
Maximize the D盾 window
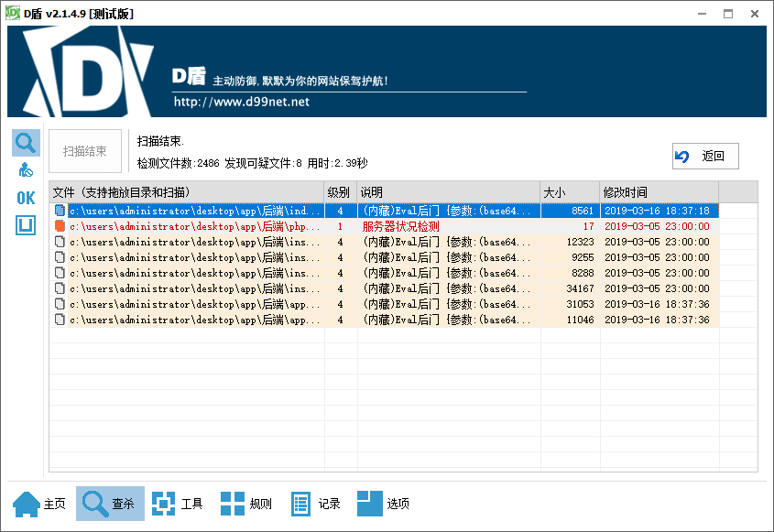tap(728, 14)
